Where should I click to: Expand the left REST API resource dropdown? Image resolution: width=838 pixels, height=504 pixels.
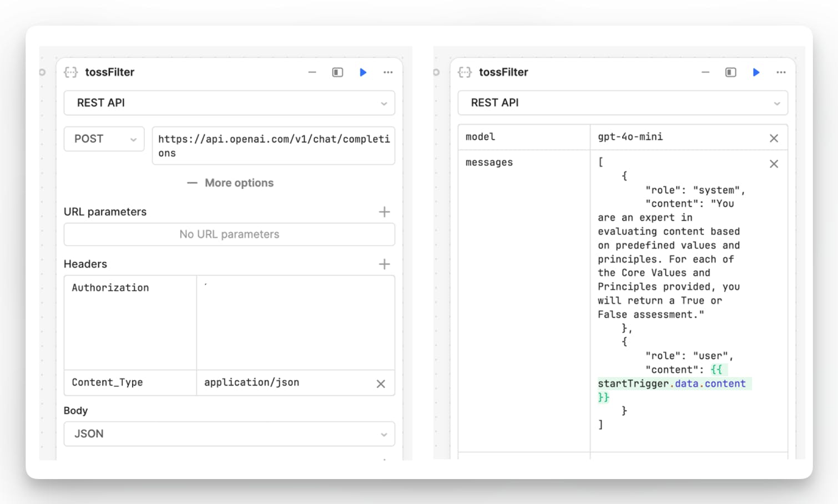229,103
